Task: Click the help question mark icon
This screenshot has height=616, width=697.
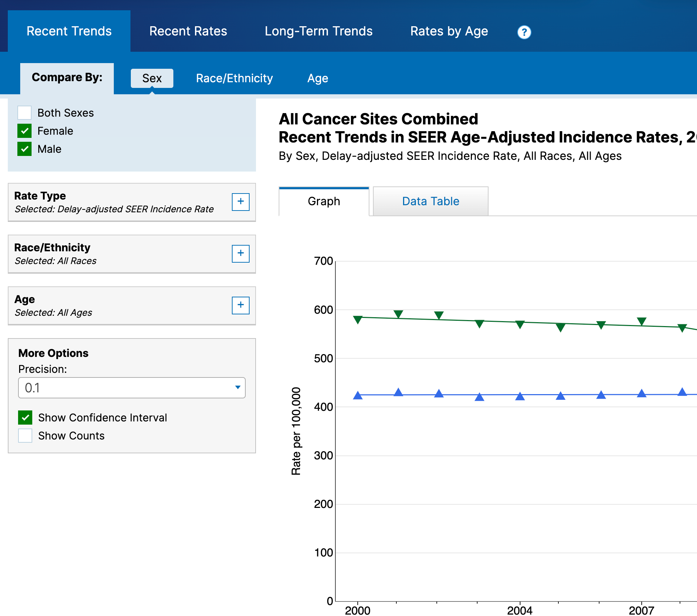Action: (524, 32)
